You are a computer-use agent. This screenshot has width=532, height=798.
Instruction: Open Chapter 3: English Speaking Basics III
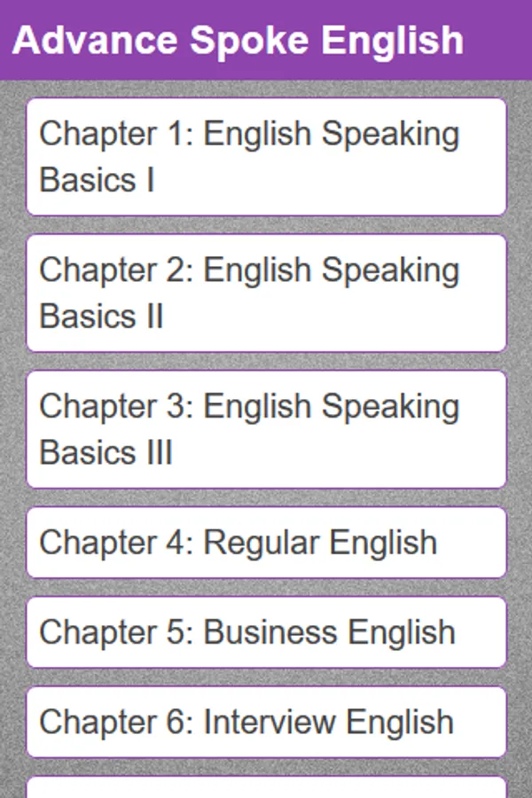point(266,429)
